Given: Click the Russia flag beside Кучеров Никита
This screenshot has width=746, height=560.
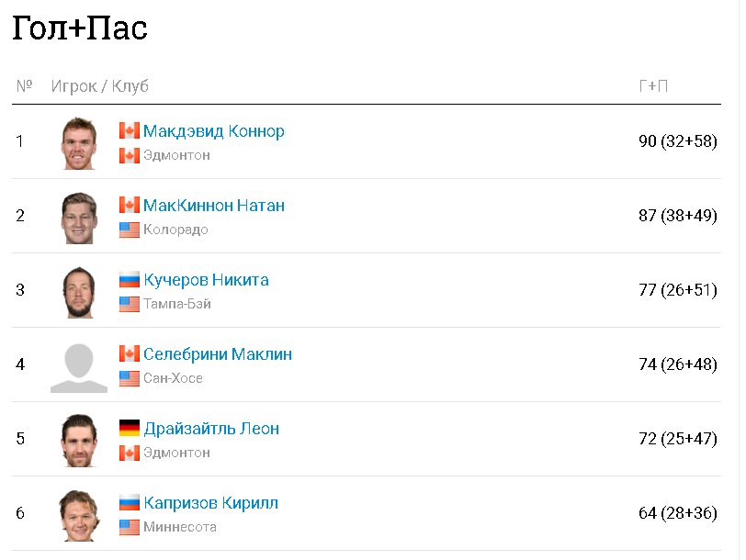Looking at the screenshot, I should click(x=129, y=279).
